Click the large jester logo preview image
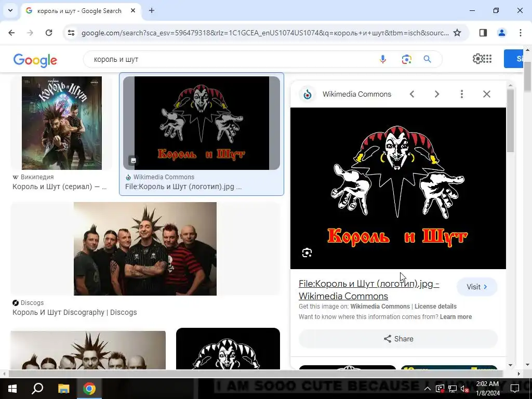532x399 pixels. 398,188
